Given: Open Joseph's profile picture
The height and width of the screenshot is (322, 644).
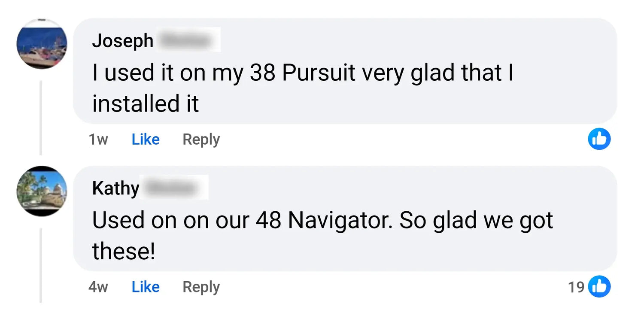Looking at the screenshot, I should coord(42,44).
